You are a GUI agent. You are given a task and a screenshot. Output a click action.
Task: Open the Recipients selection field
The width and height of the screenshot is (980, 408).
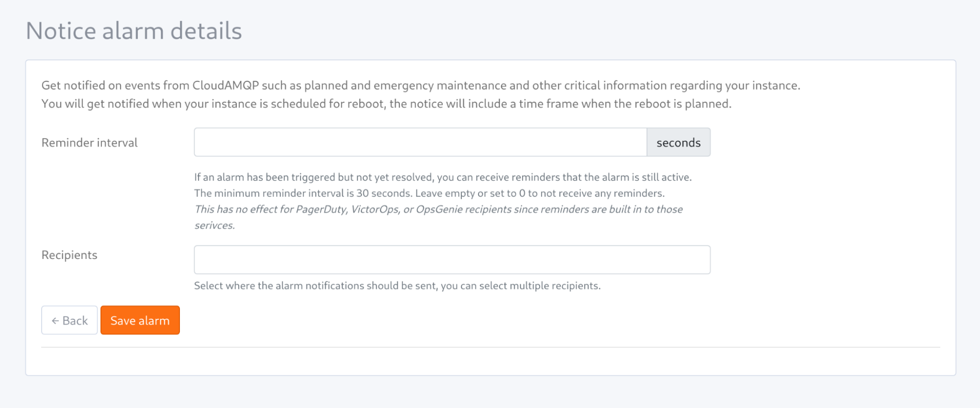point(452,259)
